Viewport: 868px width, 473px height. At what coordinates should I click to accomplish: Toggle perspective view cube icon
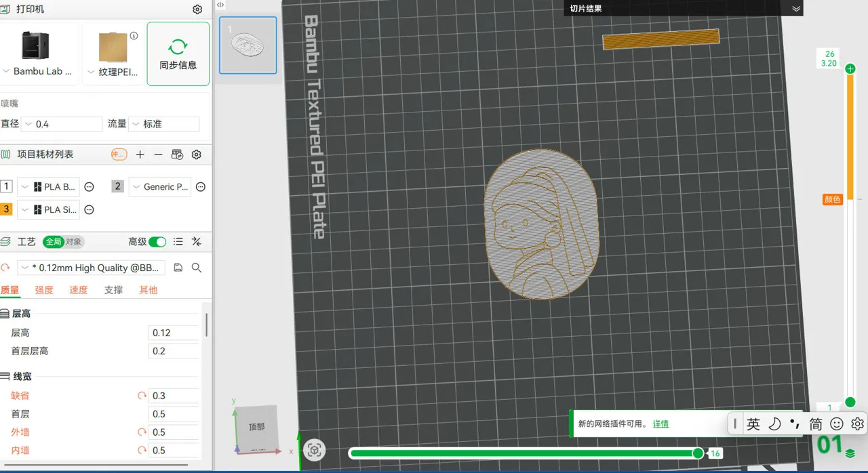[x=314, y=450]
